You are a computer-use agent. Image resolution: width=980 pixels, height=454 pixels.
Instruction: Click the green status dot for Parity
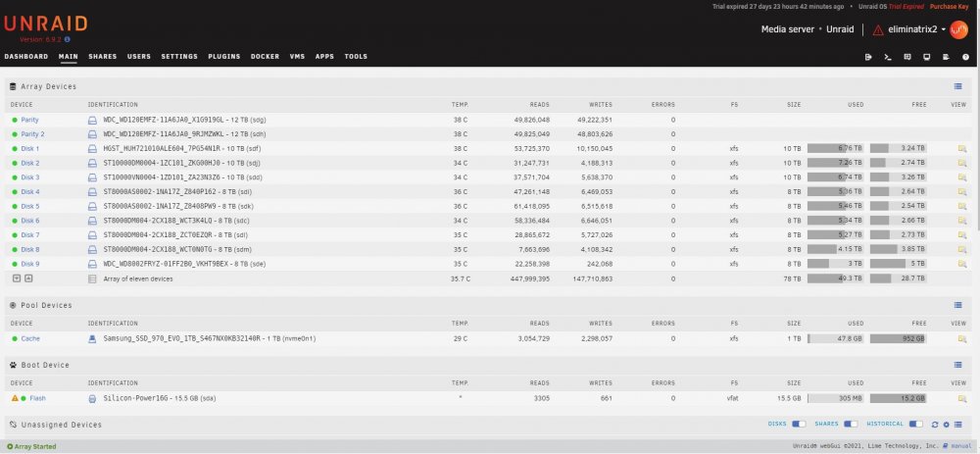[x=15, y=120]
